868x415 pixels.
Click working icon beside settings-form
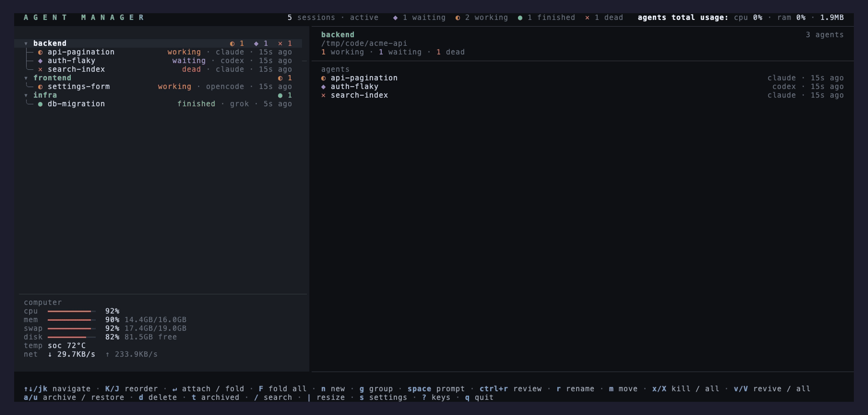tap(40, 87)
